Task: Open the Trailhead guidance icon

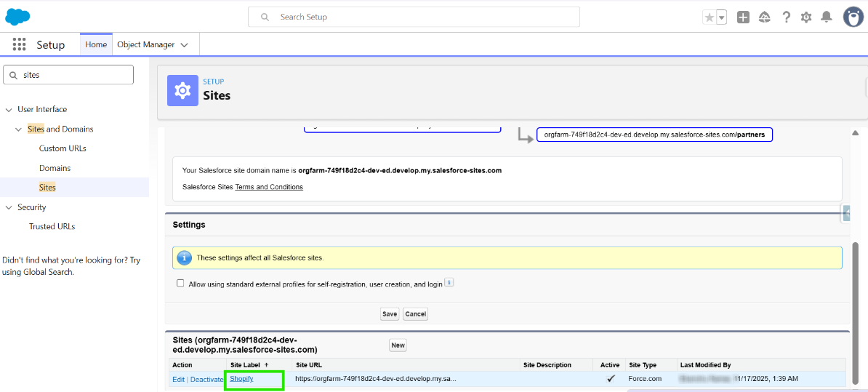Action: 764,17
